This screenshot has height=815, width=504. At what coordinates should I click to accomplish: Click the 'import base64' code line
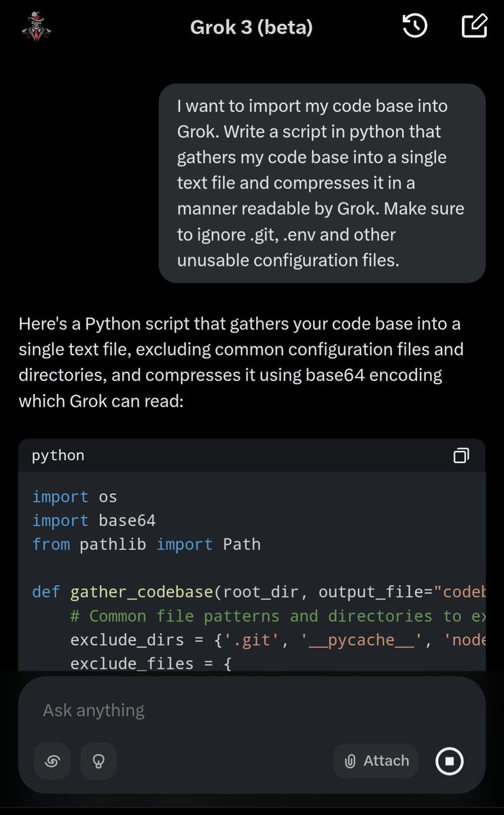tap(94, 521)
